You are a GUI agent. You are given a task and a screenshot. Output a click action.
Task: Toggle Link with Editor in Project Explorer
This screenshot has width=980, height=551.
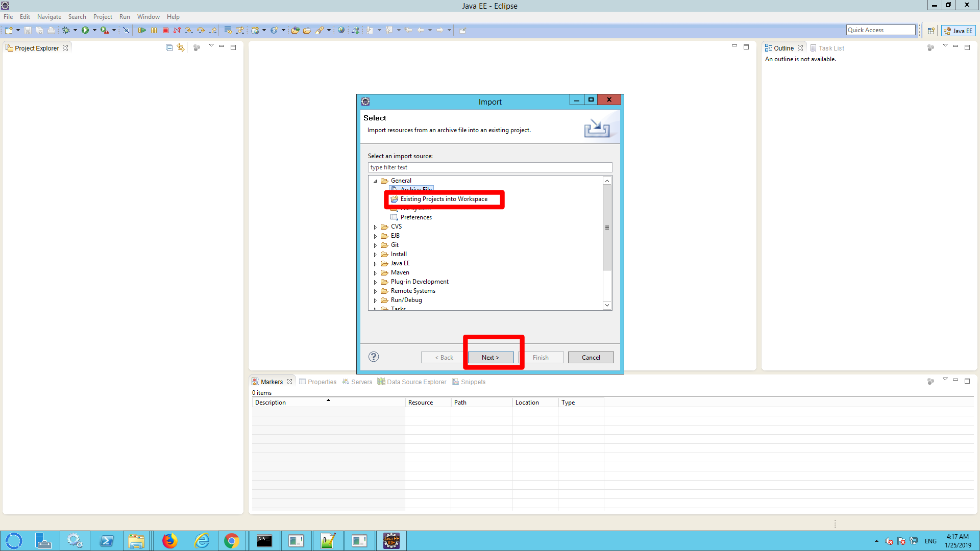[x=181, y=48]
